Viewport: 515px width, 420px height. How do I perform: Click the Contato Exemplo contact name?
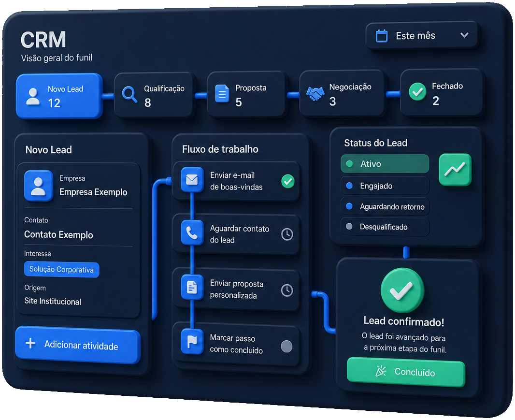click(58, 234)
